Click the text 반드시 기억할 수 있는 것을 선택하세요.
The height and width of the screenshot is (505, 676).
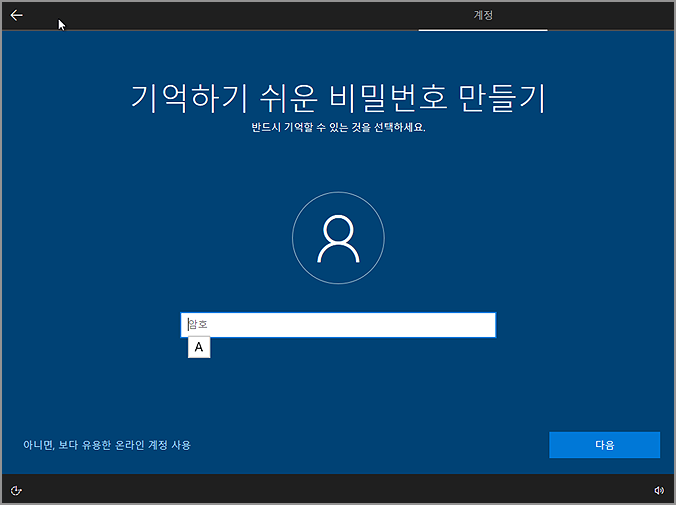tap(338, 127)
